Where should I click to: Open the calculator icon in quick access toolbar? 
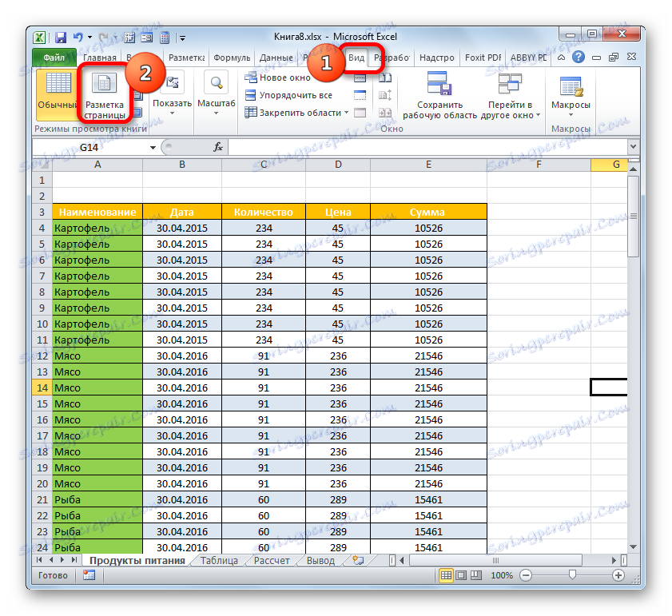[x=165, y=38]
